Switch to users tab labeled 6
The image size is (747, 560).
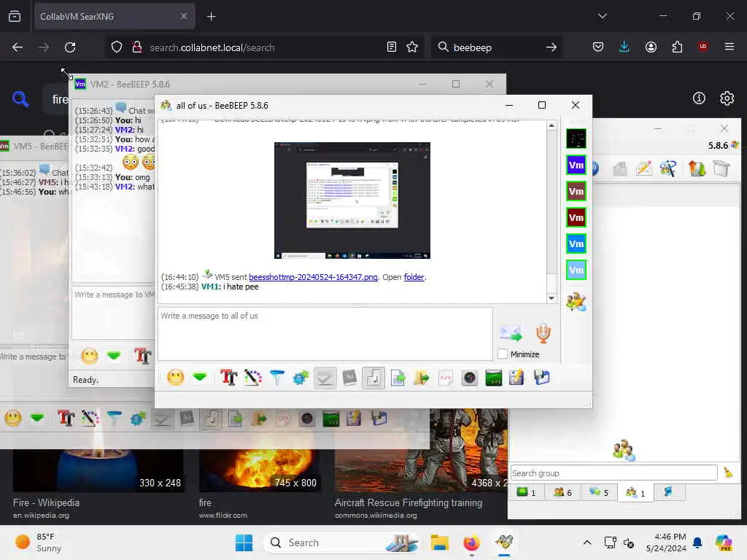(x=562, y=492)
